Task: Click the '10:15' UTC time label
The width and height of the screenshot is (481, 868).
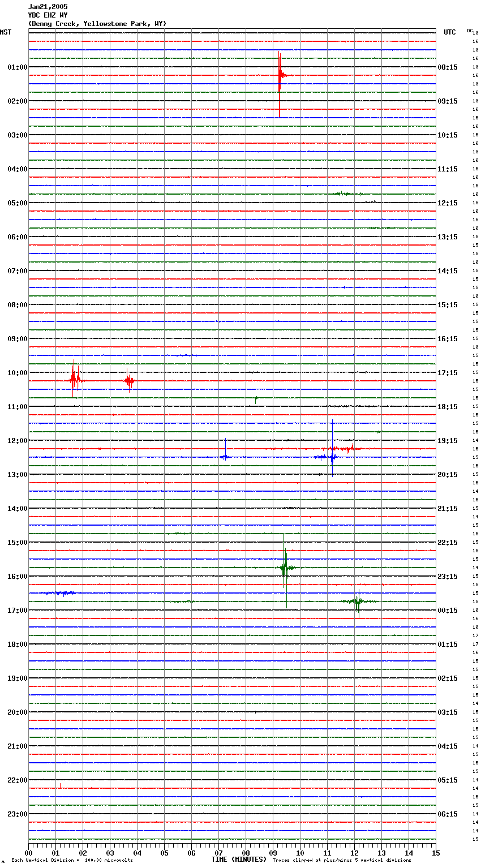Action: 448,135
